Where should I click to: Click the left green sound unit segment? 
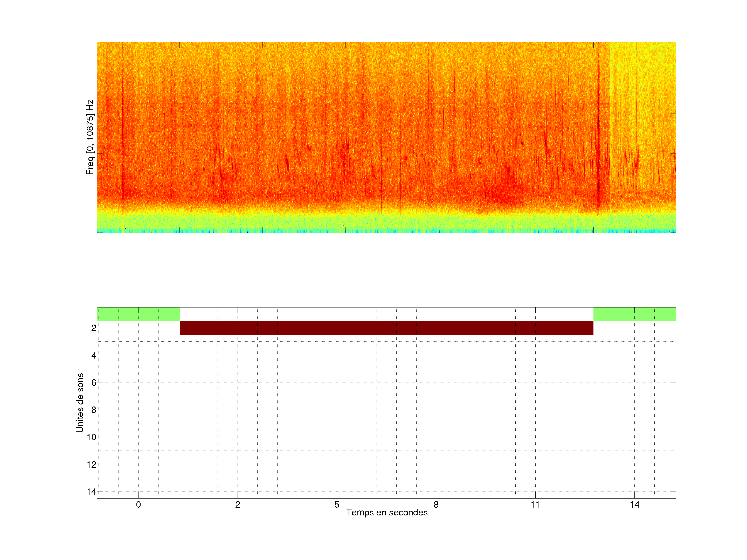138,314
